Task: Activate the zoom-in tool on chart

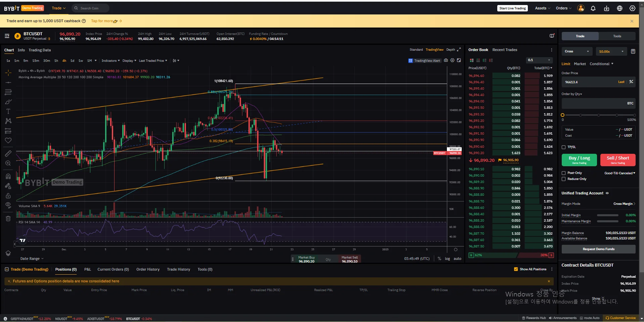Action: coord(8,163)
